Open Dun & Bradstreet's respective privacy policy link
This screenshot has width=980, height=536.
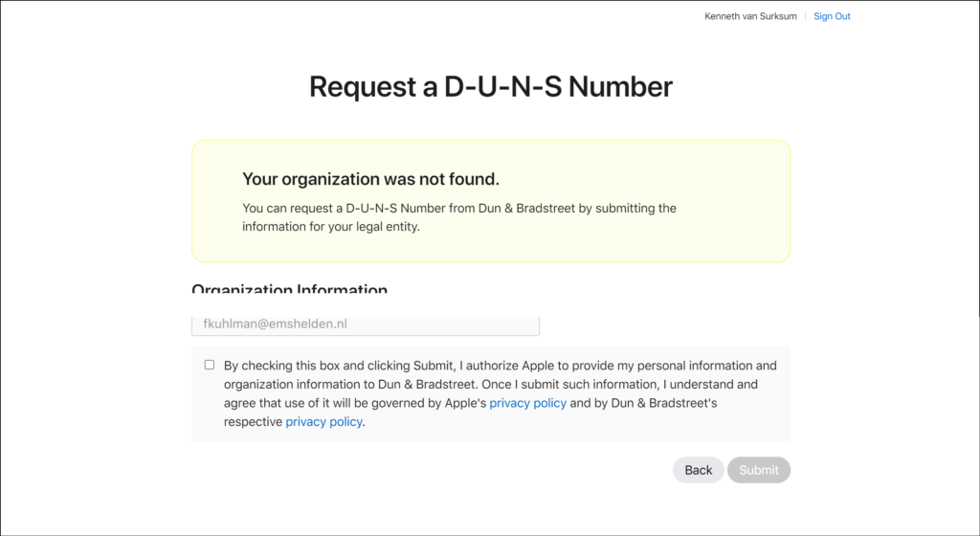tap(323, 421)
